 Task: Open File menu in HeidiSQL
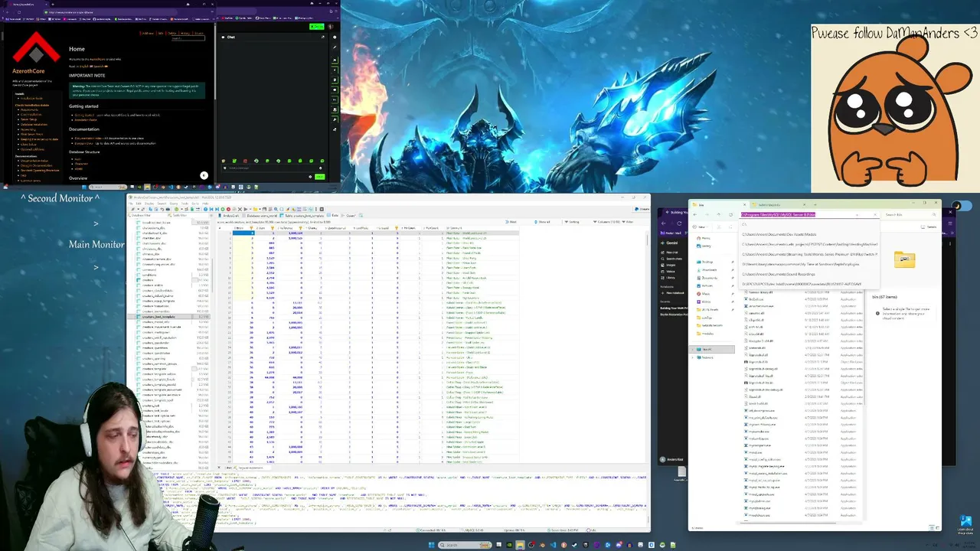coord(132,203)
